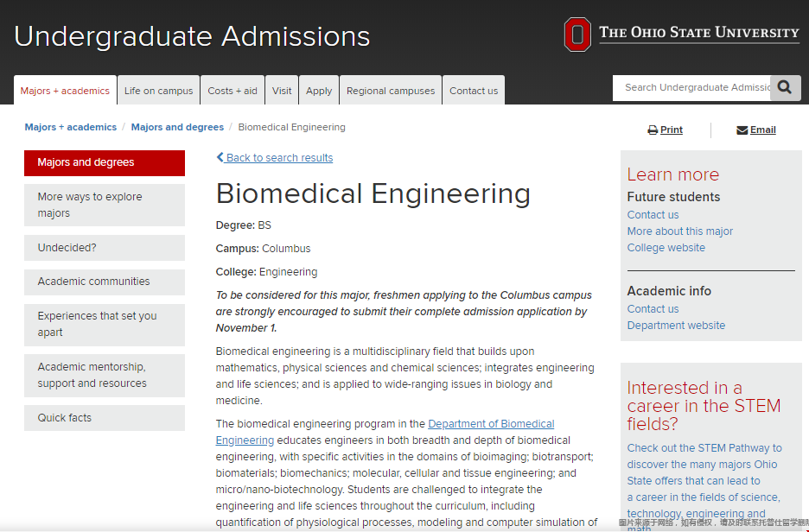
Task: Open the Majors + academics tab
Action: tap(64, 89)
